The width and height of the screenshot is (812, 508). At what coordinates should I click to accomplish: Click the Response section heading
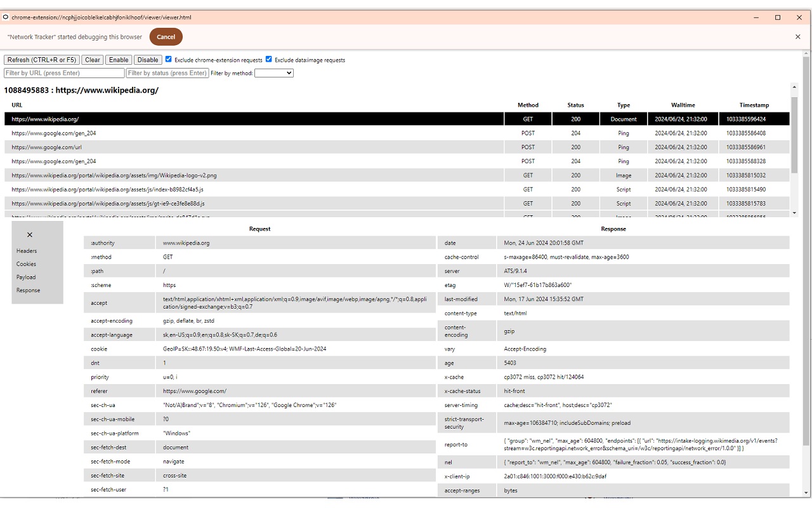(613, 229)
